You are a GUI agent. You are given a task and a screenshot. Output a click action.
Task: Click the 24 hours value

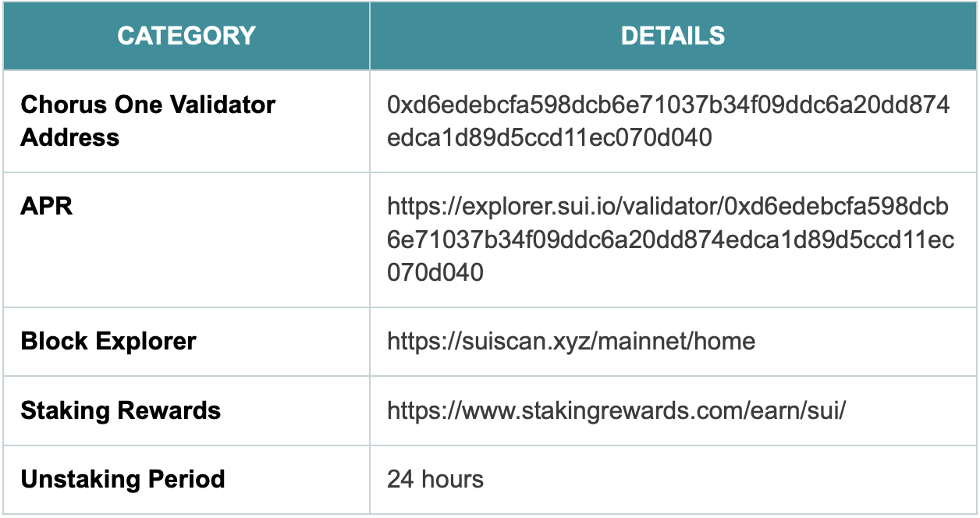(435, 479)
